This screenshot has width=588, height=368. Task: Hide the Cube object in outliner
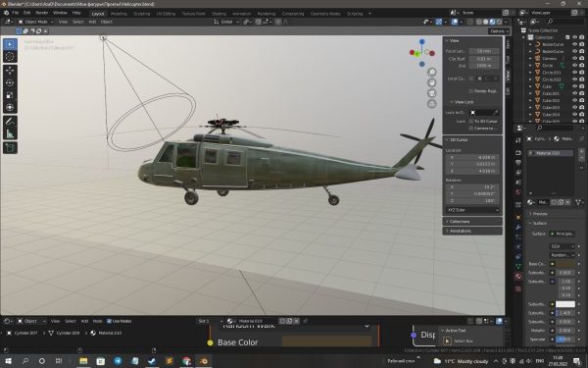point(574,86)
